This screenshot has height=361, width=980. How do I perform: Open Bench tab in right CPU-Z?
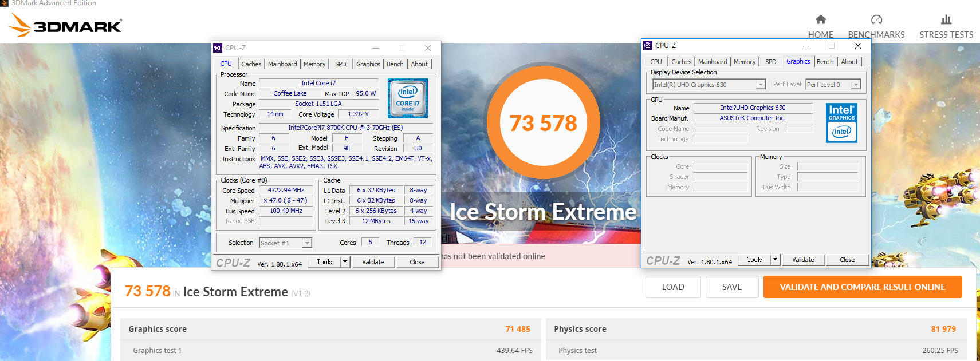click(x=825, y=62)
